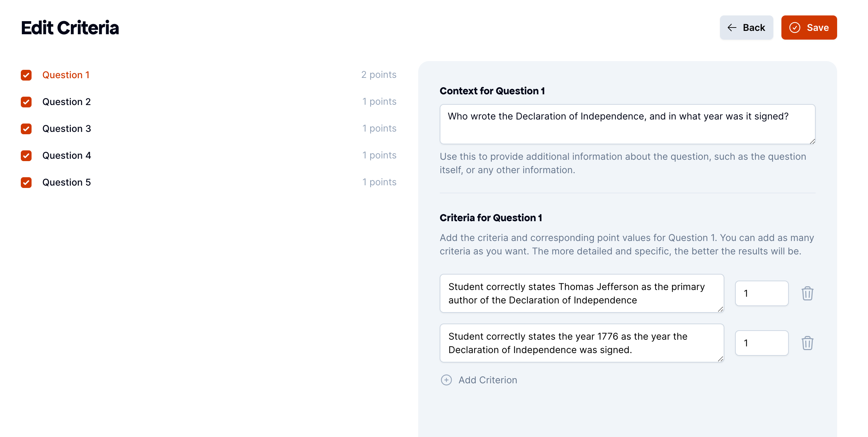Toggle the Question 2 checkbox

[26, 102]
